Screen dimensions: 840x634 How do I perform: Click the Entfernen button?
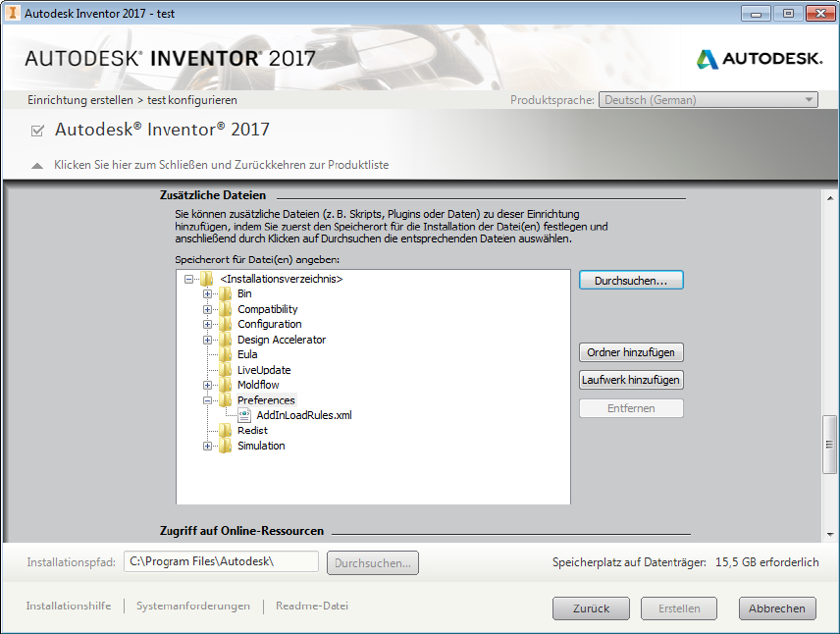[631, 408]
